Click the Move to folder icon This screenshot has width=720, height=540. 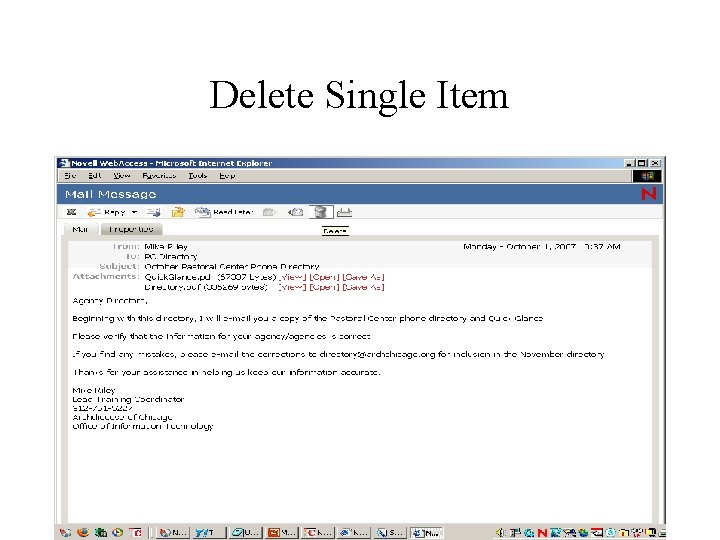coord(178,212)
